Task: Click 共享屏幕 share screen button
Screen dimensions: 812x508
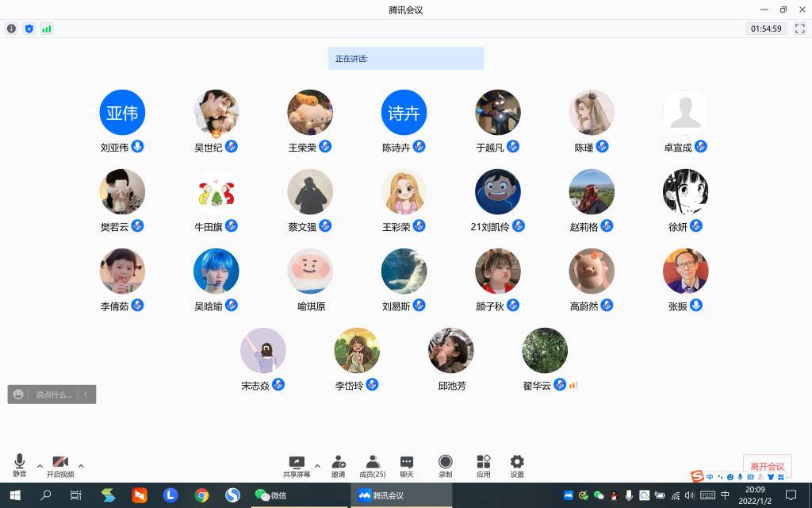Action: point(297,466)
